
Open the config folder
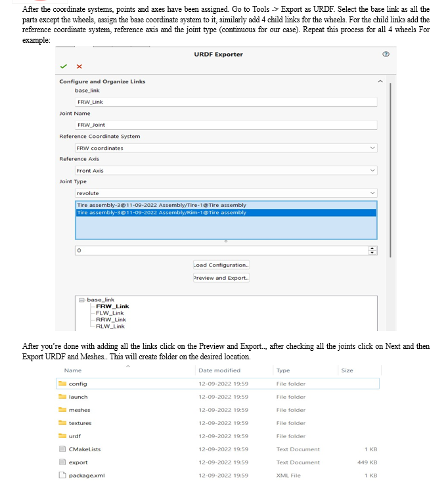(x=78, y=384)
